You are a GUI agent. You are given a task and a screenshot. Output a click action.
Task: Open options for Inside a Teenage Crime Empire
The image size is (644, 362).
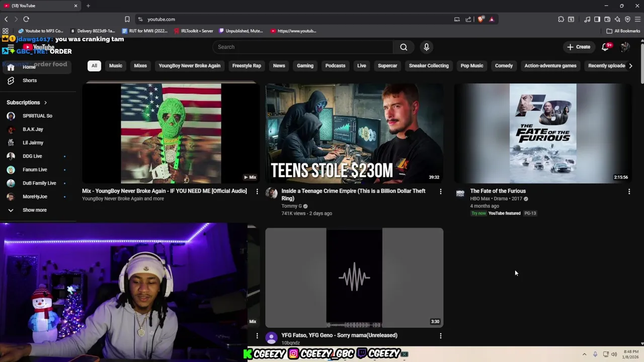pyautogui.click(x=441, y=192)
